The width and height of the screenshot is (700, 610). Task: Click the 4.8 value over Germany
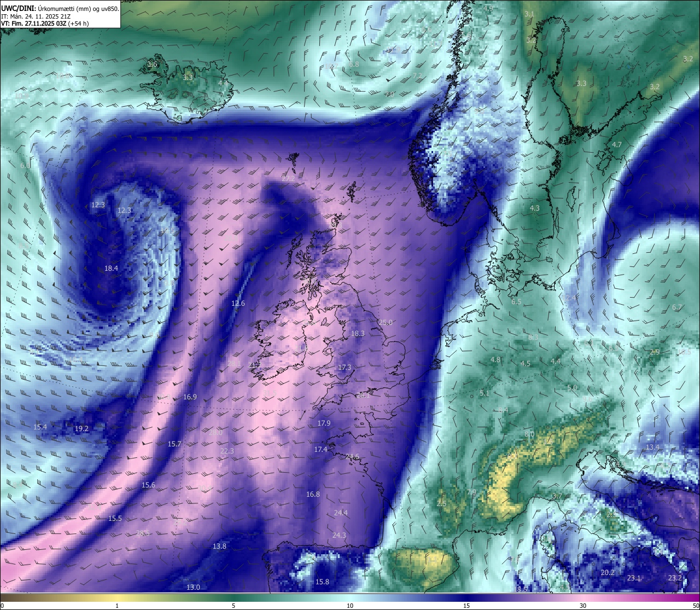(x=495, y=359)
